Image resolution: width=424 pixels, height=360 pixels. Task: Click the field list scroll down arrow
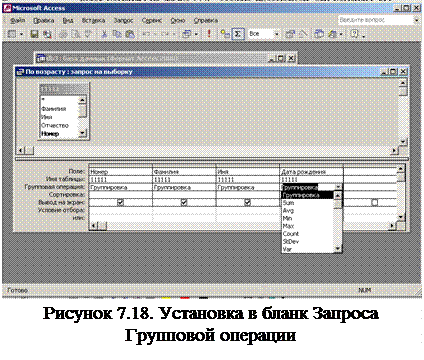[x=82, y=134]
